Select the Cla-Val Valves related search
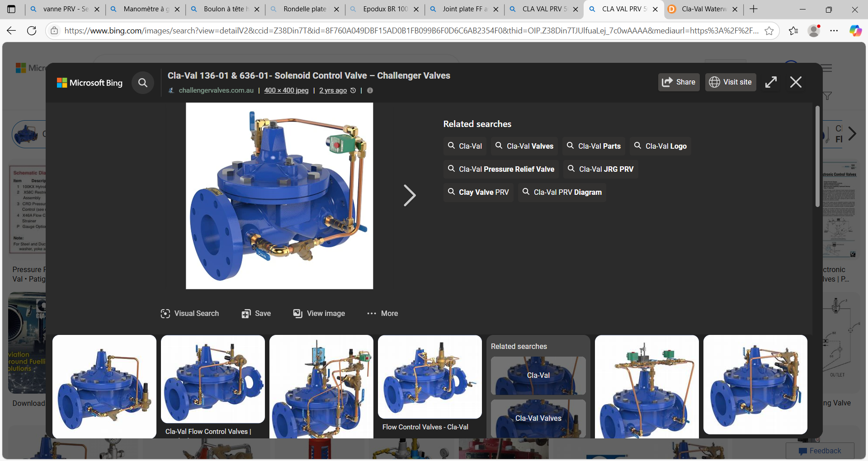 tap(524, 146)
